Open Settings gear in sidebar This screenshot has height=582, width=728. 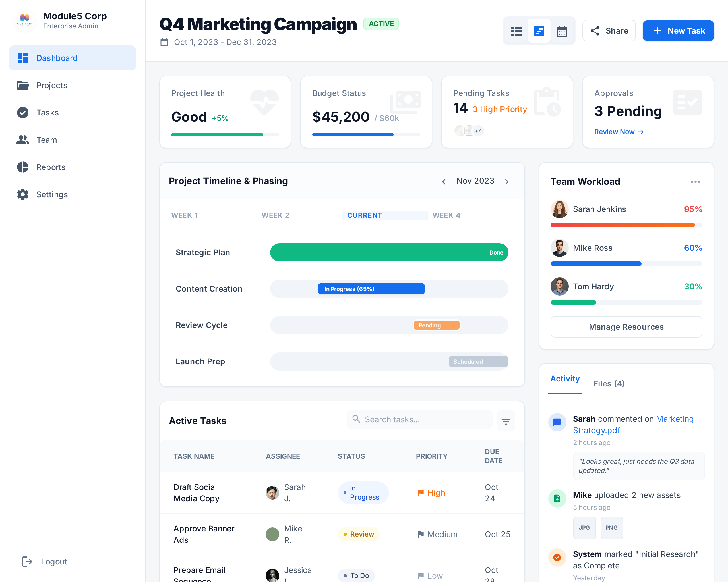23,194
